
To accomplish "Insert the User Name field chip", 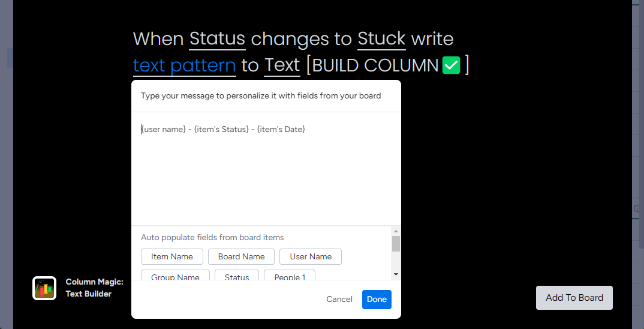I will (x=311, y=256).
